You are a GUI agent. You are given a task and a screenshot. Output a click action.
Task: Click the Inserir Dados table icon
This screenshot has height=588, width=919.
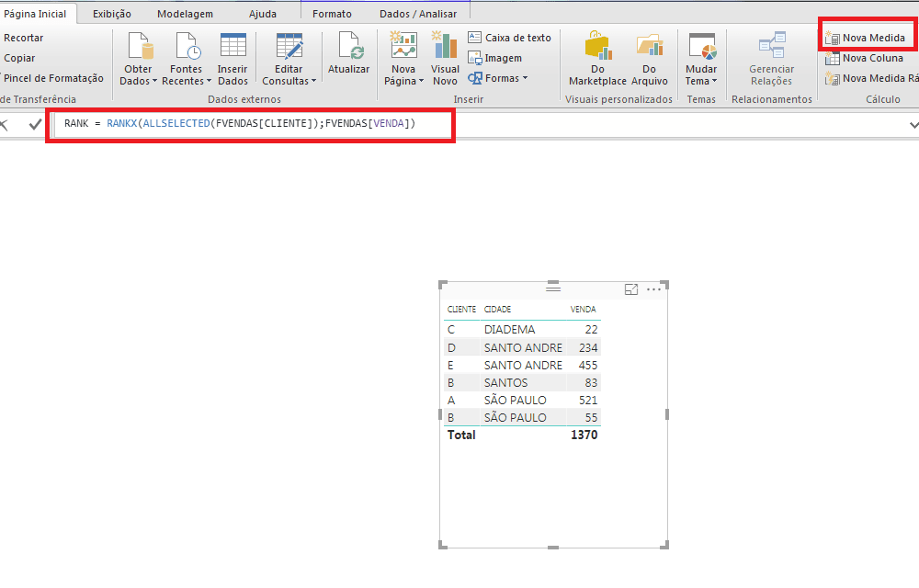coord(233,46)
